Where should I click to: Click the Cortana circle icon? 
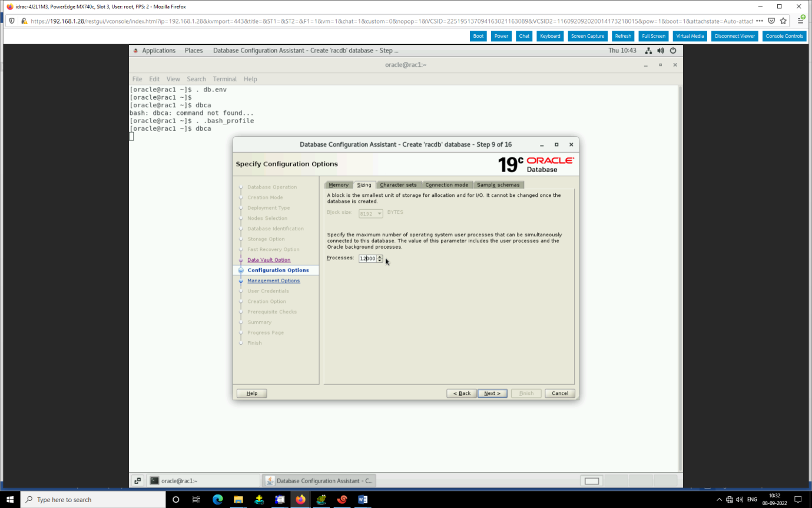click(x=175, y=499)
